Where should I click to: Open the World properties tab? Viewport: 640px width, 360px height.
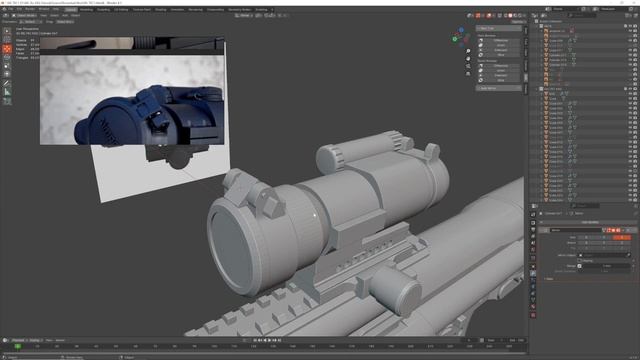click(533, 250)
